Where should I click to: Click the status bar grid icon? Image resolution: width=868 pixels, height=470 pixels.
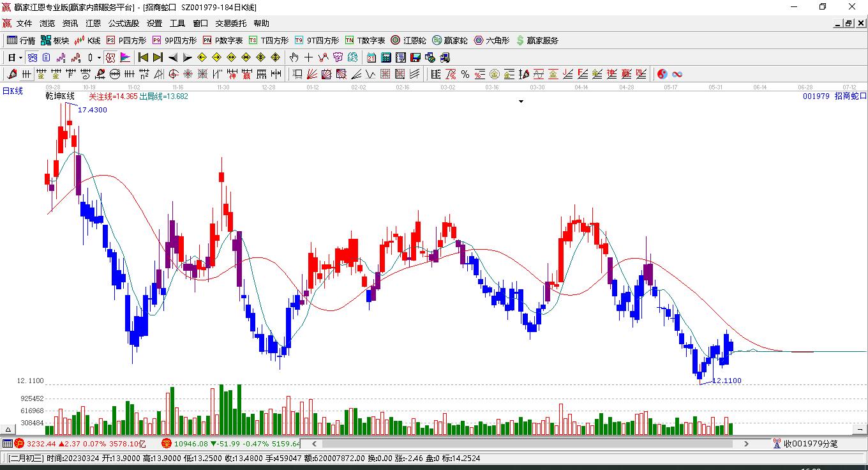click(x=7, y=443)
